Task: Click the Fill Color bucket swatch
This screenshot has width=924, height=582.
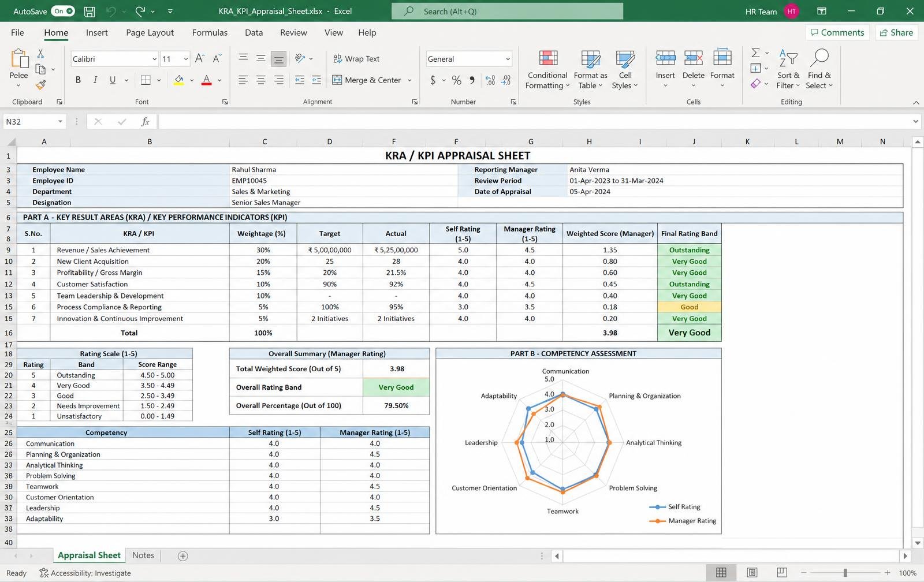Action: click(x=179, y=80)
